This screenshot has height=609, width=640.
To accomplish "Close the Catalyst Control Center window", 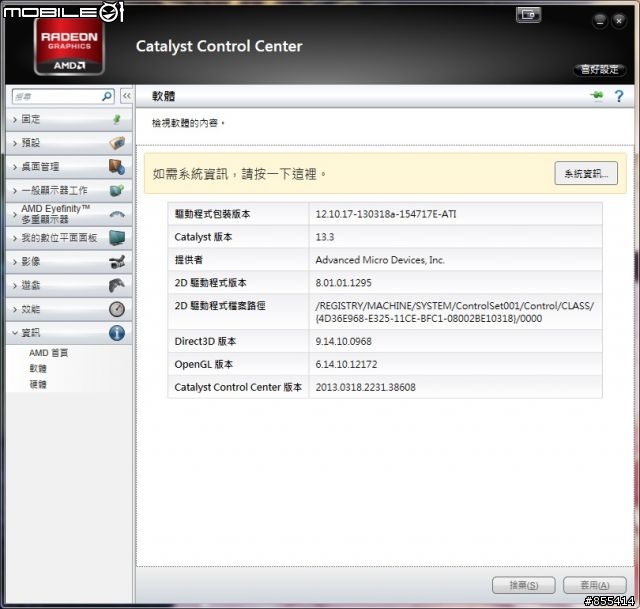I will click(619, 20).
